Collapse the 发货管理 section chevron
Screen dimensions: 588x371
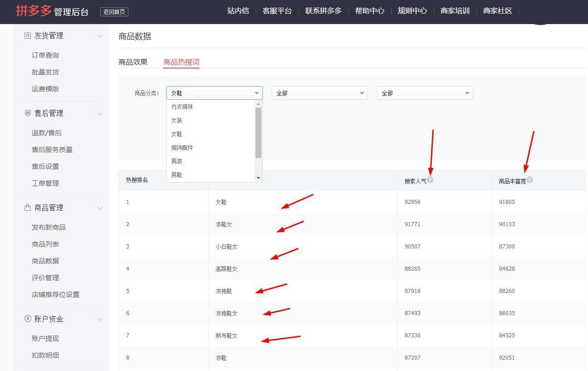(x=100, y=36)
